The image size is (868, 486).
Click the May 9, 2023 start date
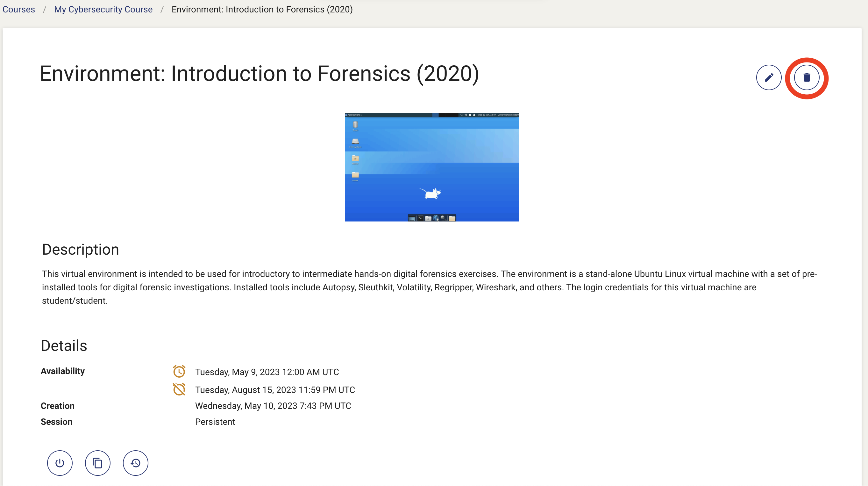pos(267,372)
